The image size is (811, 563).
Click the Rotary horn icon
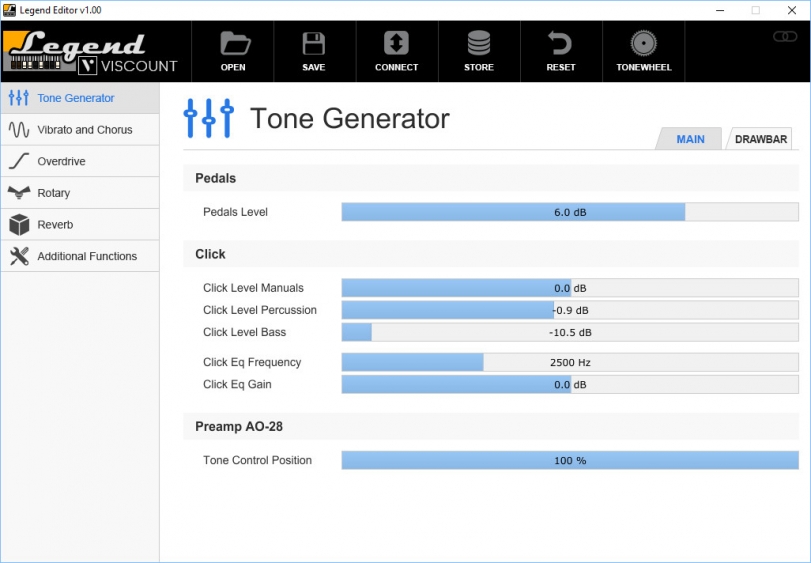[19, 193]
